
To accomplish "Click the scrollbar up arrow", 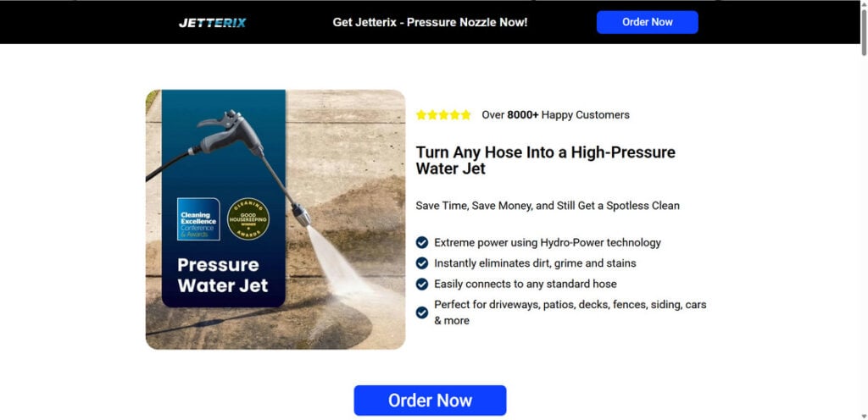I will tap(864, 3).
